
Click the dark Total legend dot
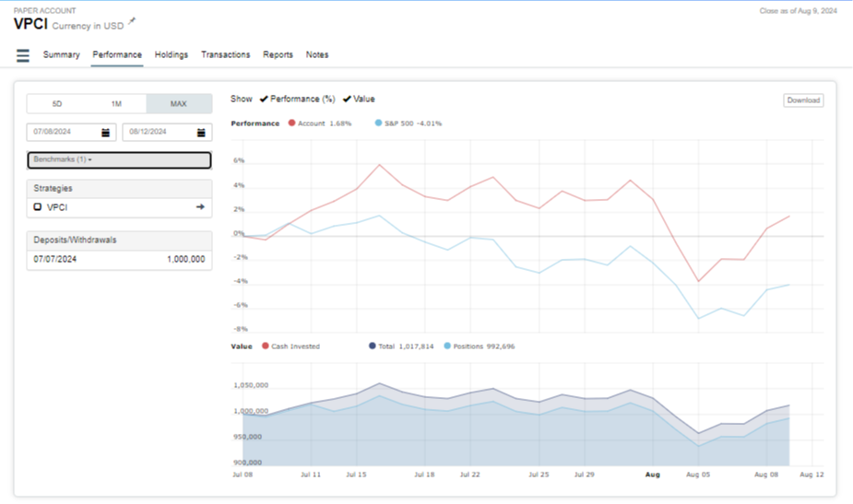tap(373, 346)
